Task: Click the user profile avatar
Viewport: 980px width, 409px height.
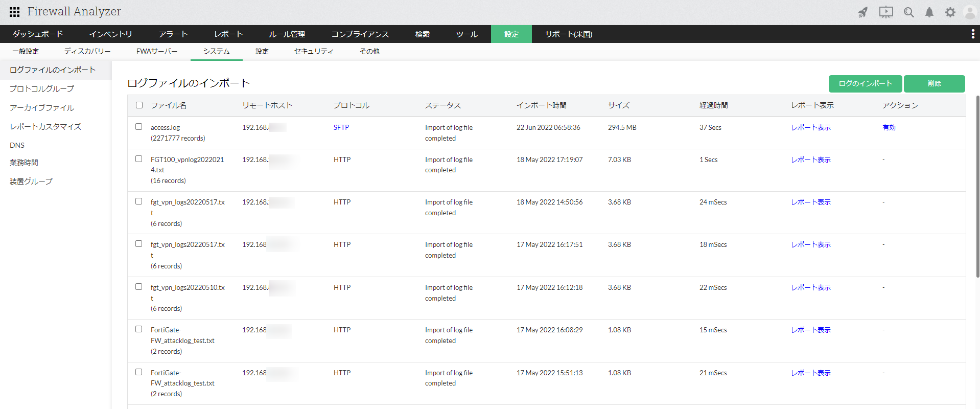Action: coord(969,12)
